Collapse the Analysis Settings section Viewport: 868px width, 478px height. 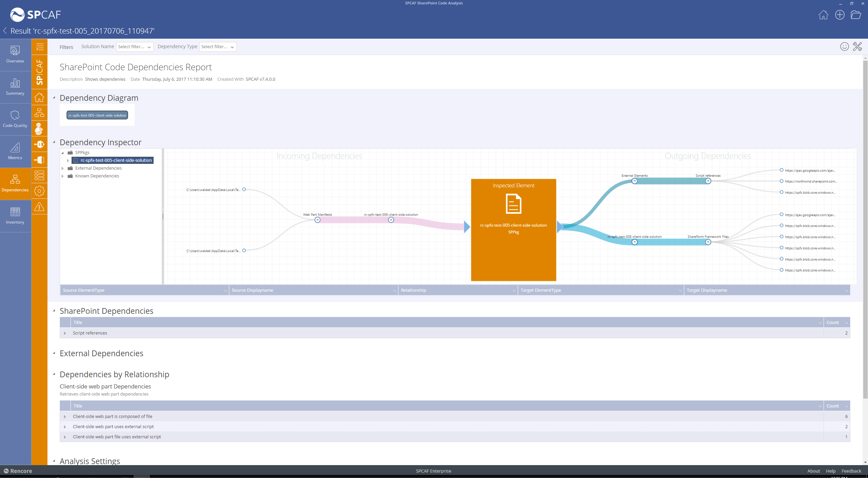click(54, 461)
